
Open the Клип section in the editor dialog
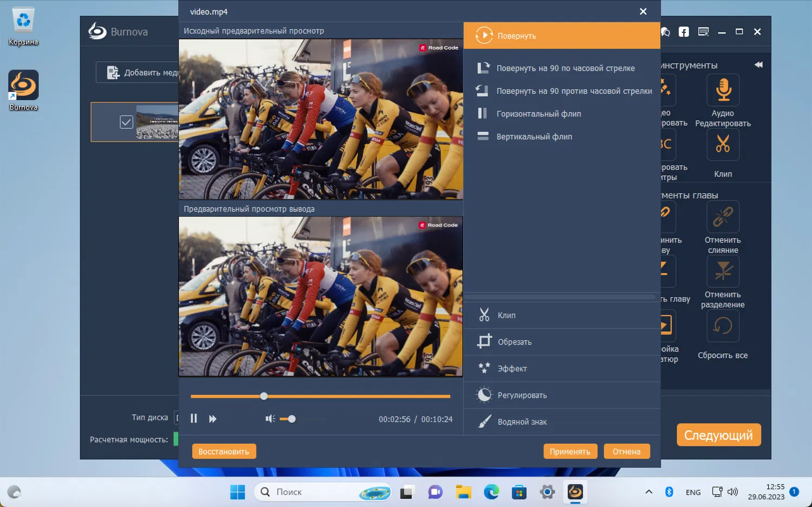pos(562,315)
